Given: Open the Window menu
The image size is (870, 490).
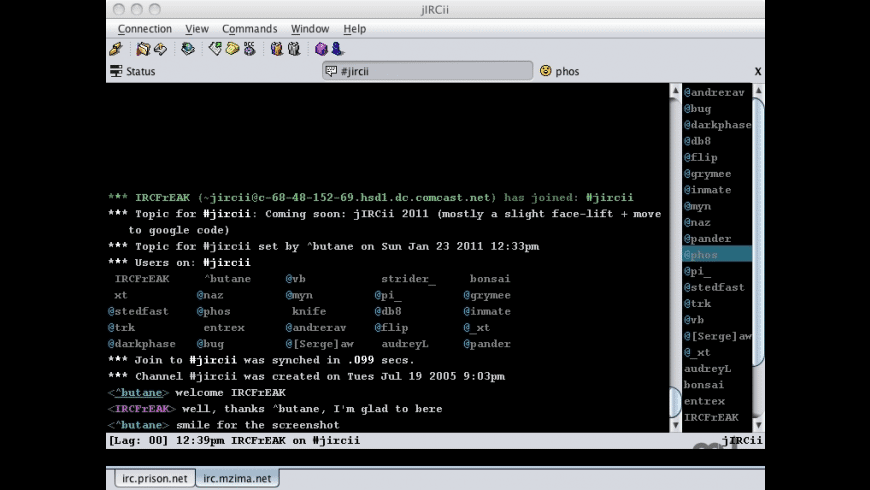Looking at the screenshot, I should (x=310, y=29).
